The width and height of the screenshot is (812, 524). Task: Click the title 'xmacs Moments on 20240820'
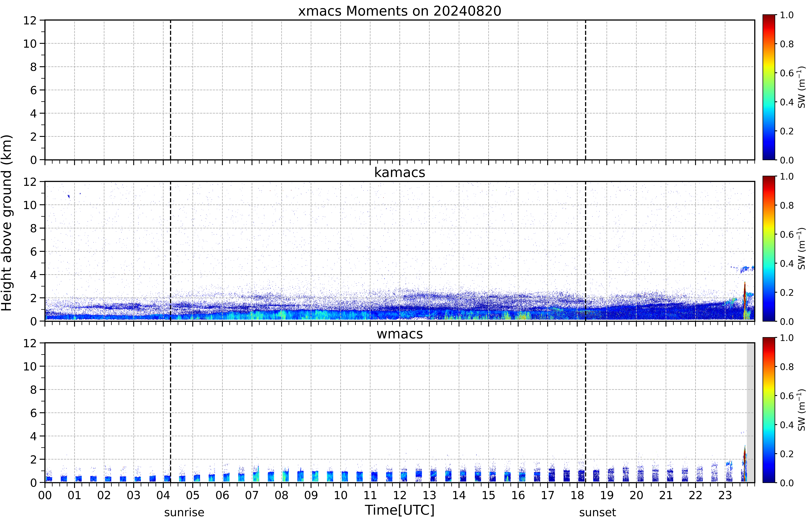point(400,11)
